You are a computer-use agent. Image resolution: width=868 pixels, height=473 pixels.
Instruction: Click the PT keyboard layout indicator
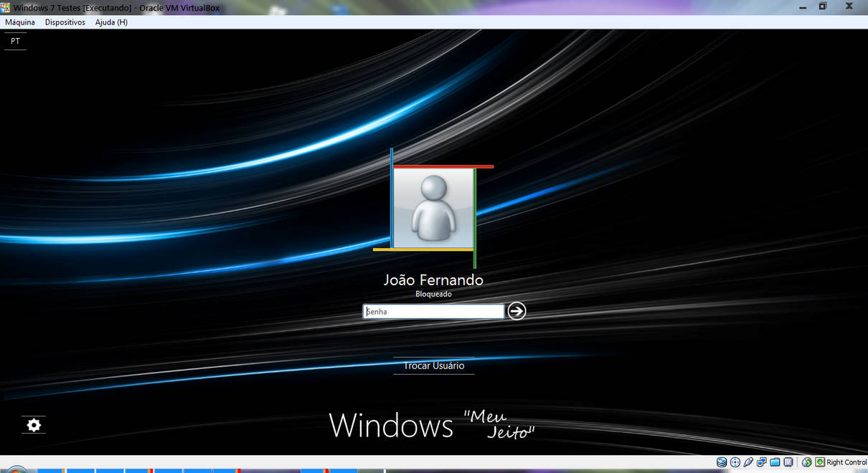click(x=14, y=41)
